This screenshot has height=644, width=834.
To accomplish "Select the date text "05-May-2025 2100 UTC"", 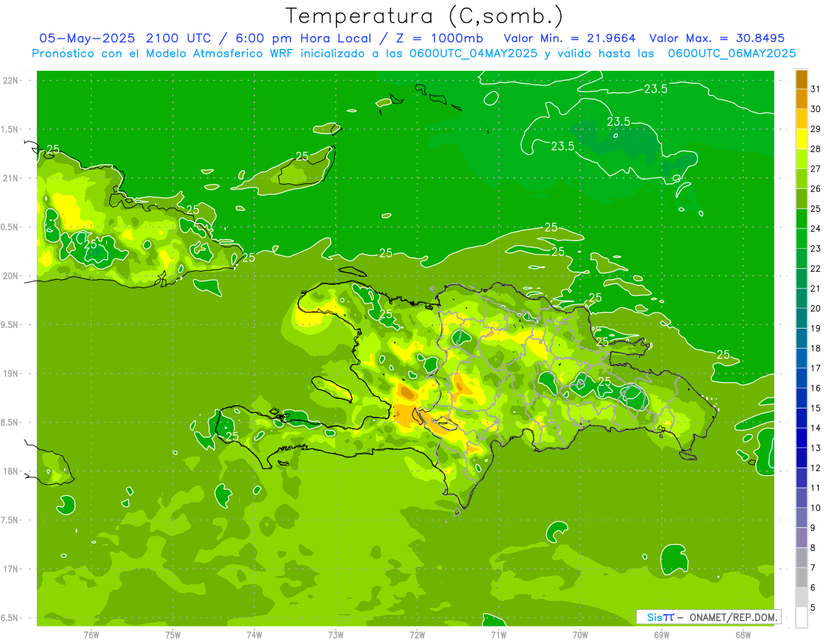I will pyautogui.click(x=125, y=38).
